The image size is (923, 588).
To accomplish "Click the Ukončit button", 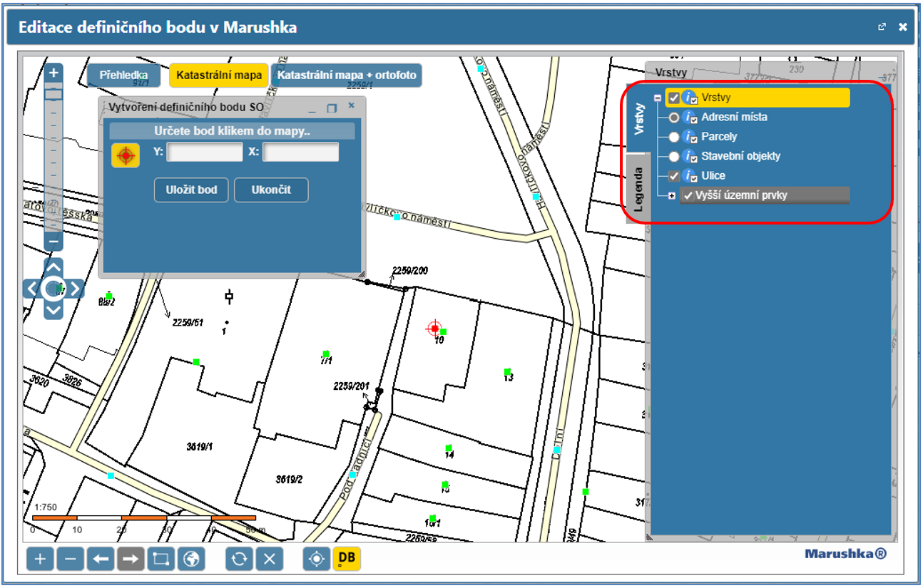I will point(271,190).
